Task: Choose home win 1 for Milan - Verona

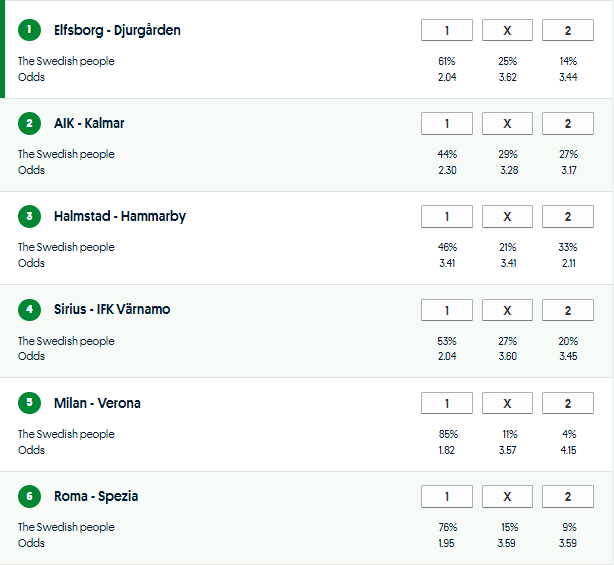Action: (447, 404)
